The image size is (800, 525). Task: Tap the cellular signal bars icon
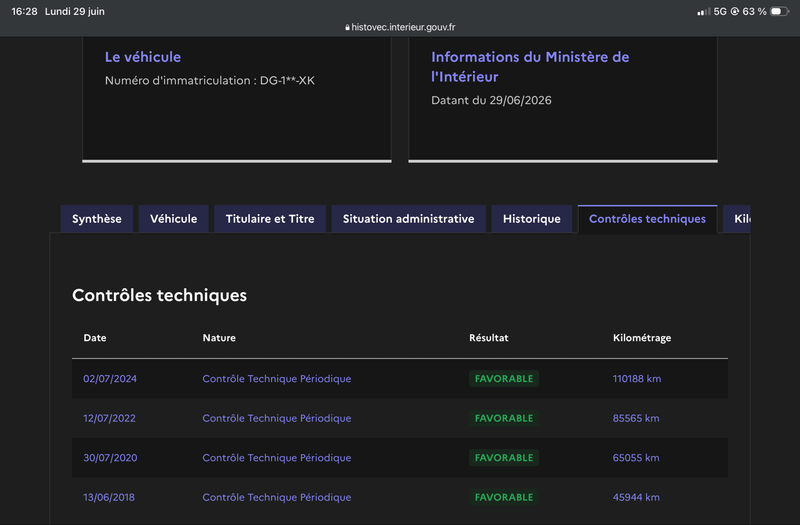coord(704,11)
